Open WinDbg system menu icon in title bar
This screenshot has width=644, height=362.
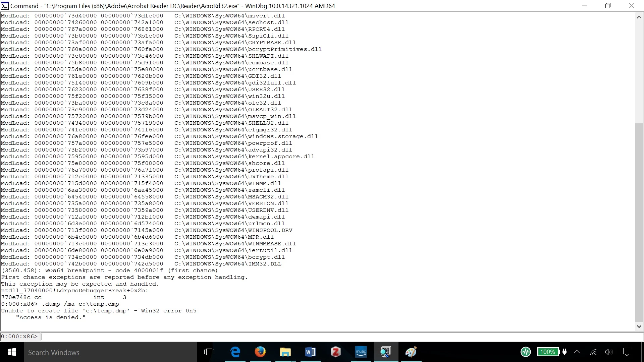point(5,6)
